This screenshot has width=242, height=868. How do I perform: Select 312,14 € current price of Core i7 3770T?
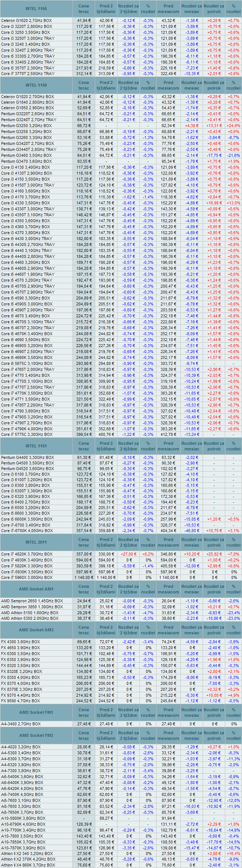(x=84, y=74)
